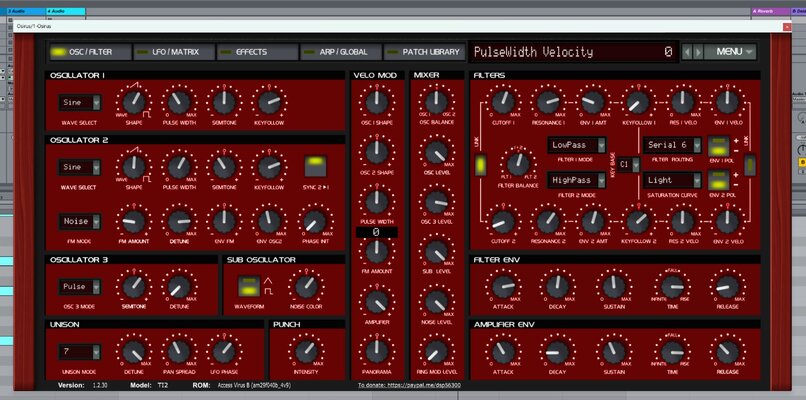The height and width of the screenshot is (400, 806).
Task: Open Filter Routing Serial 6 dropdown
Action: [x=672, y=145]
